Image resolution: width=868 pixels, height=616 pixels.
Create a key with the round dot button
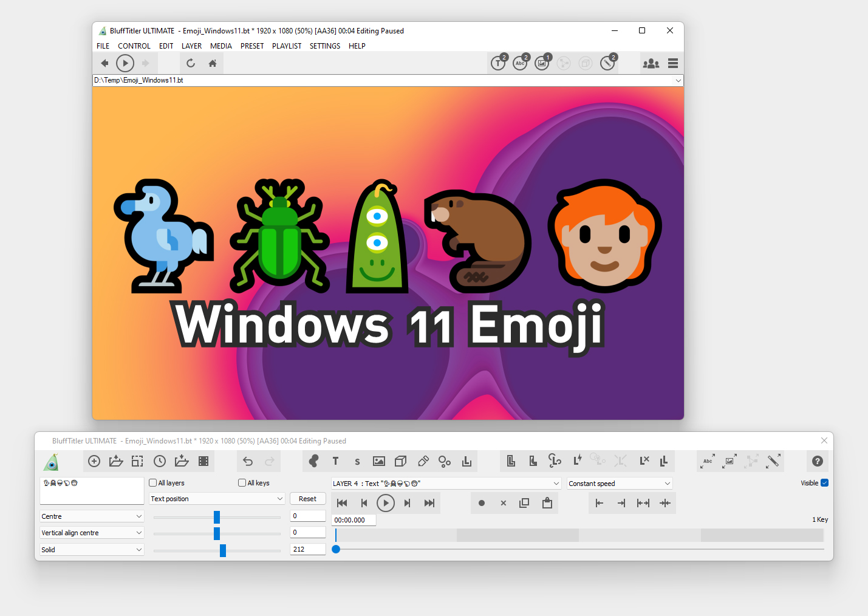click(482, 503)
